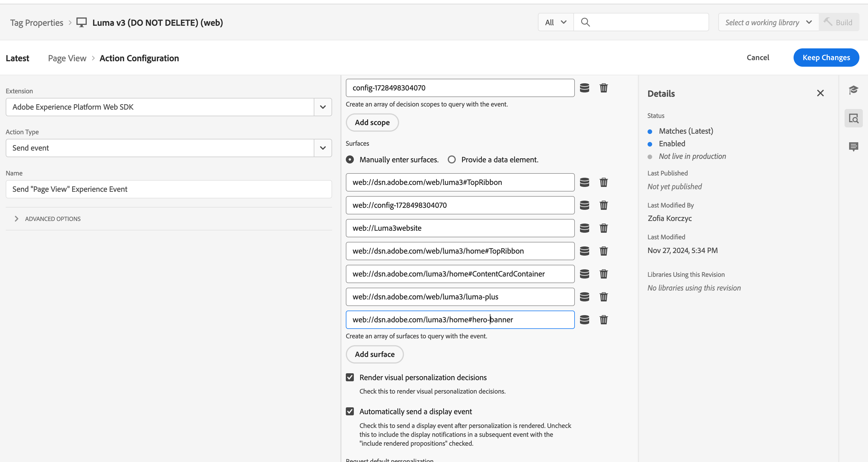Open data element picker for web://Luma3website surface
The height and width of the screenshot is (462, 868).
click(584, 228)
